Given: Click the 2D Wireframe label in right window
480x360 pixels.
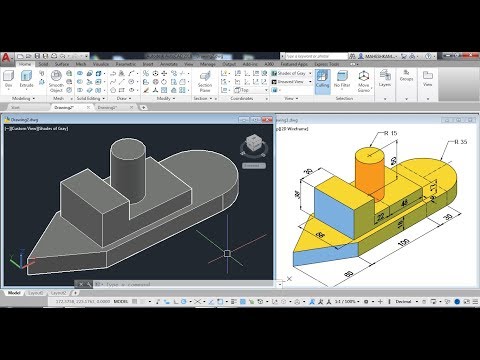Looking at the screenshot, I should tap(294, 129).
